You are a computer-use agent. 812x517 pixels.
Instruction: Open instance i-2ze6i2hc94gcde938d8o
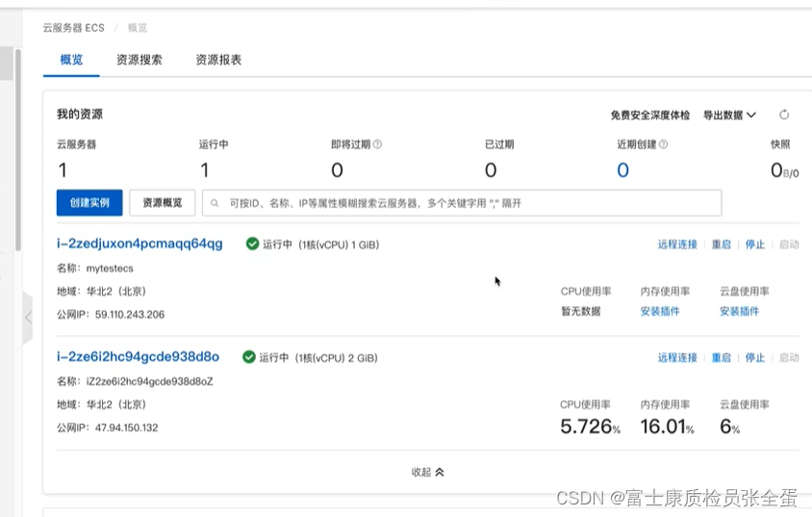tap(138, 357)
